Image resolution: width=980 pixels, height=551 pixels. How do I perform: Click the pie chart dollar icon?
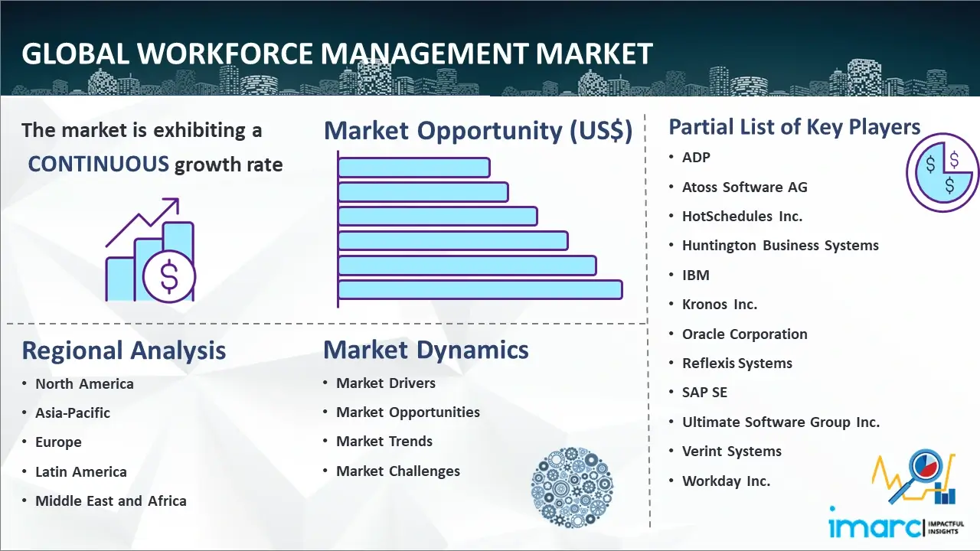942,173
